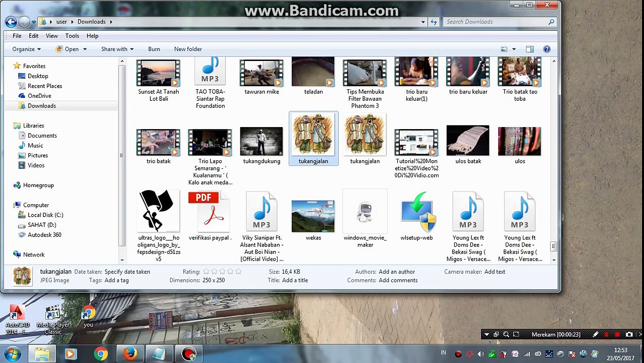Click the Open toolbar button
Image resolution: width=644 pixels, height=363 pixels.
point(67,49)
